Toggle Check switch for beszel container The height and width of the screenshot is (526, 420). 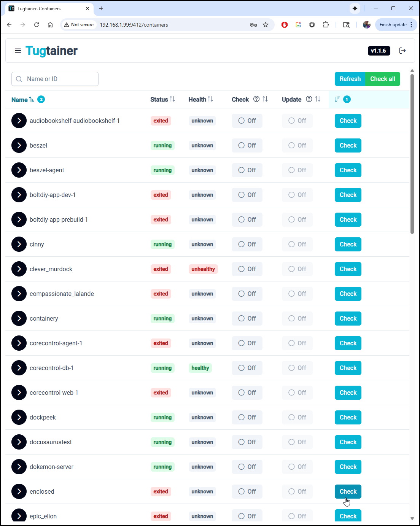(x=247, y=145)
